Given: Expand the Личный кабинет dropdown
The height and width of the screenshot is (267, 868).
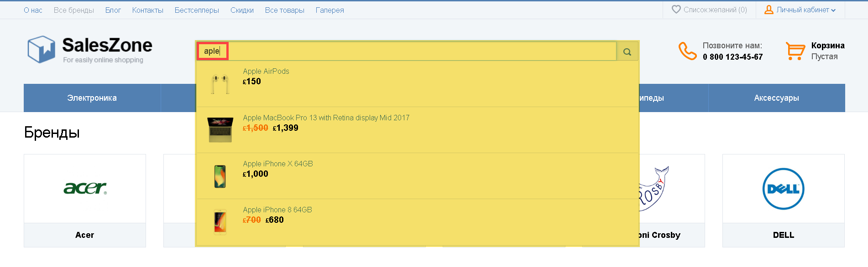Looking at the screenshot, I should pyautogui.click(x=806, y=10).
